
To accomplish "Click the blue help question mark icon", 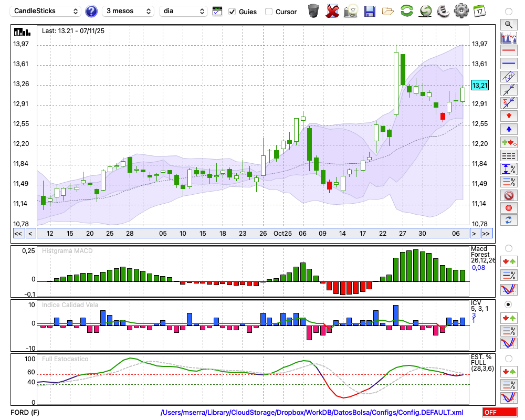I will [x=91, y=11].
